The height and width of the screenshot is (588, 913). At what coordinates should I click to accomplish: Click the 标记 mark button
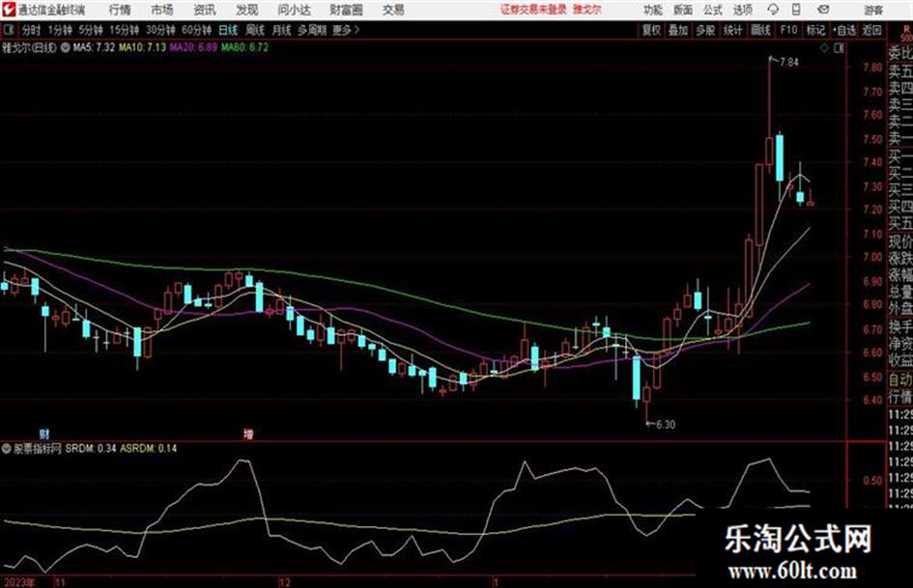pyautogui.click(x=815, y=30)
